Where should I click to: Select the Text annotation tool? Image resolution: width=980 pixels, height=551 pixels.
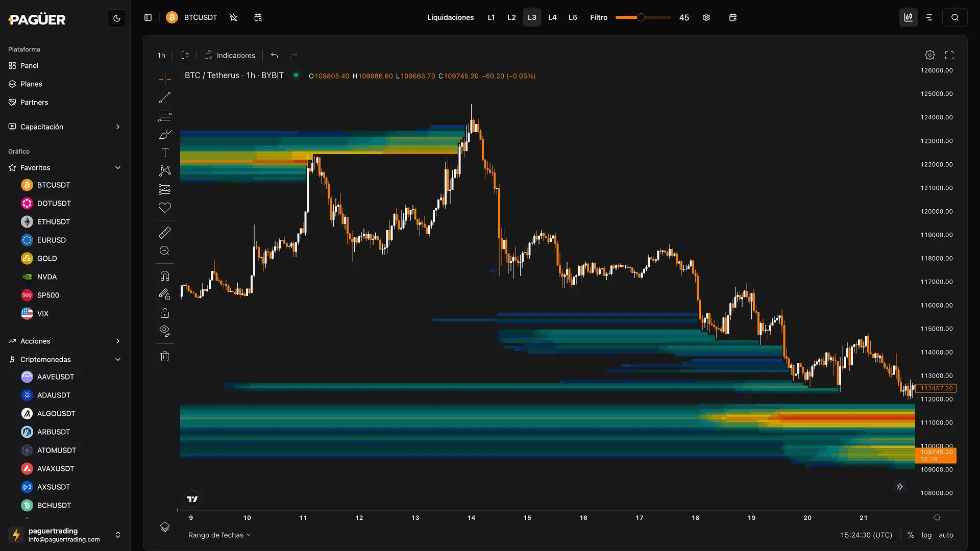[x=165, y=153]
